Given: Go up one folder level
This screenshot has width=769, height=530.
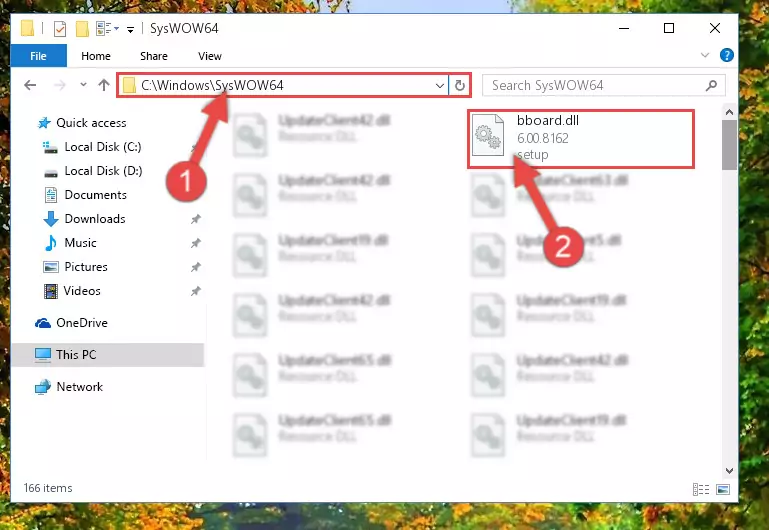Looking at the screenshot, I should [103, 85].
